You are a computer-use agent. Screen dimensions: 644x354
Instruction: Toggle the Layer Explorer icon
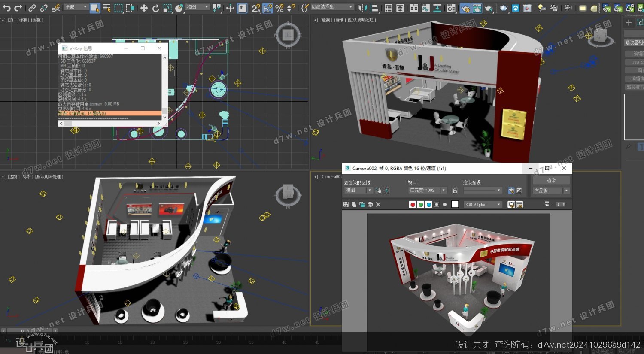pyautogui.click(x=400, y=8)
